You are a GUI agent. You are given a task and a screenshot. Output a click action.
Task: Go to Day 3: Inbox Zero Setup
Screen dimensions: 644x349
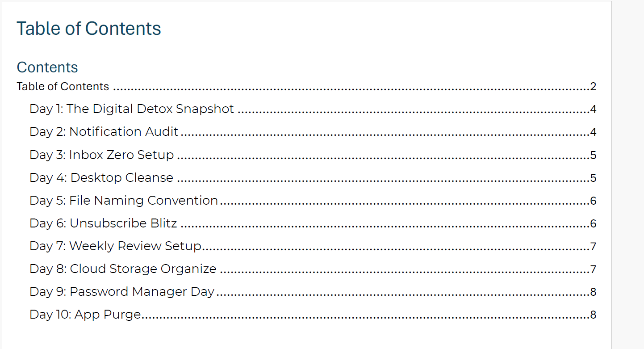[102, 155]
